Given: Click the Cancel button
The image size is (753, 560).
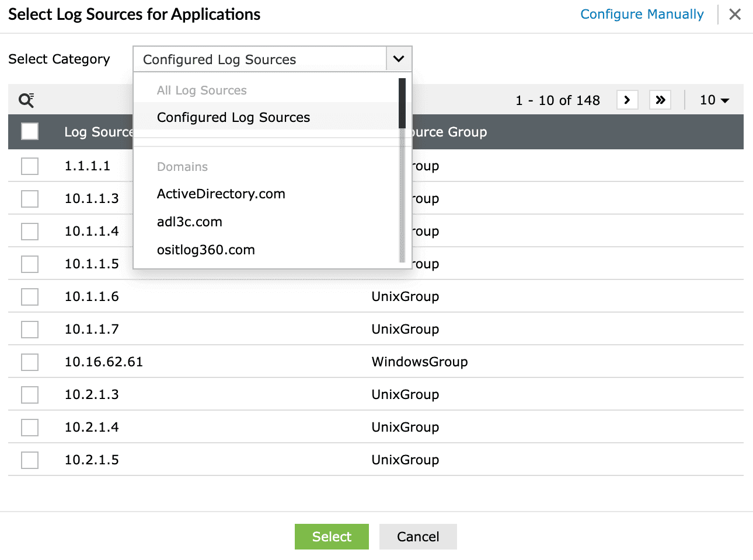Looking at the screenshot, I should click(x=417, y=537).
